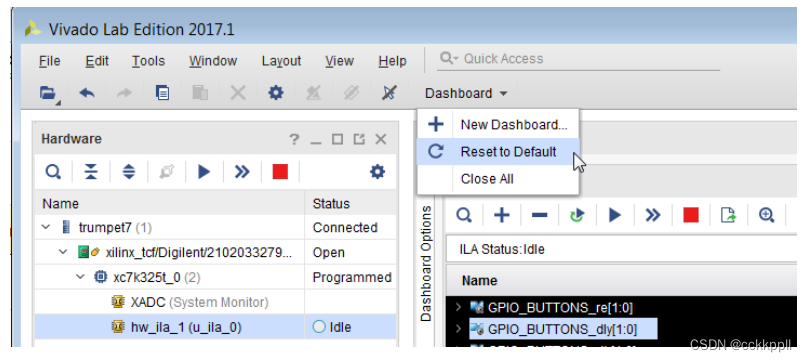Open the vertical Dashboard Options tab

point(426,264)
